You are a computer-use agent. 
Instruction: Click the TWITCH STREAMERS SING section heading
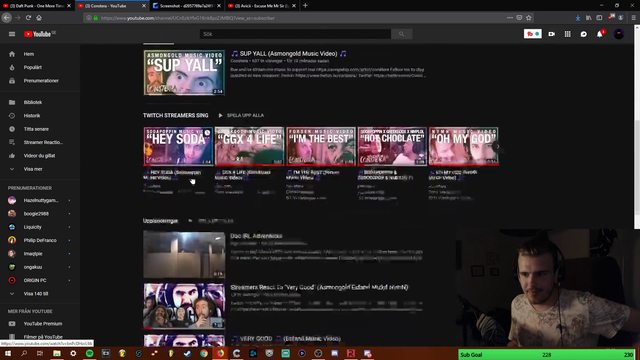(x=176, y=116)
